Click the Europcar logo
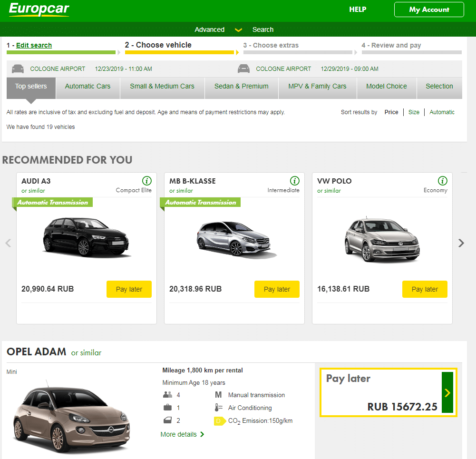The width and height of the screenshot is (476, 459). click(39, 9)
